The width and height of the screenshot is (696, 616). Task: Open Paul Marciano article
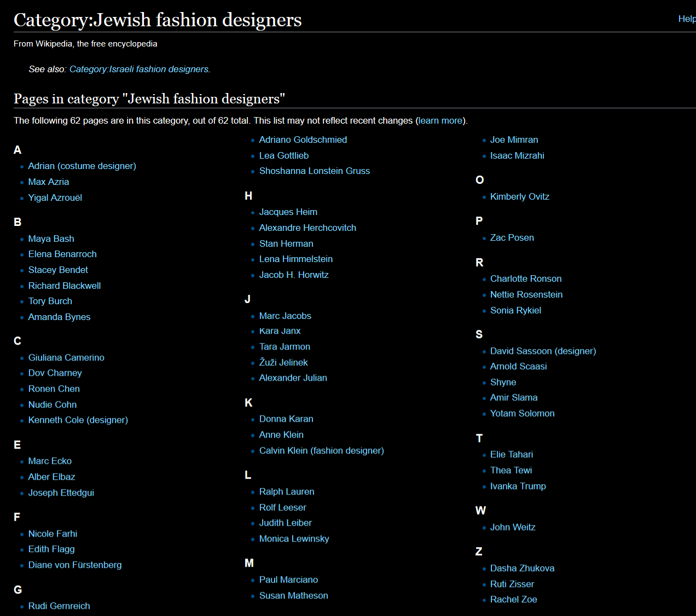pos(288,579)
